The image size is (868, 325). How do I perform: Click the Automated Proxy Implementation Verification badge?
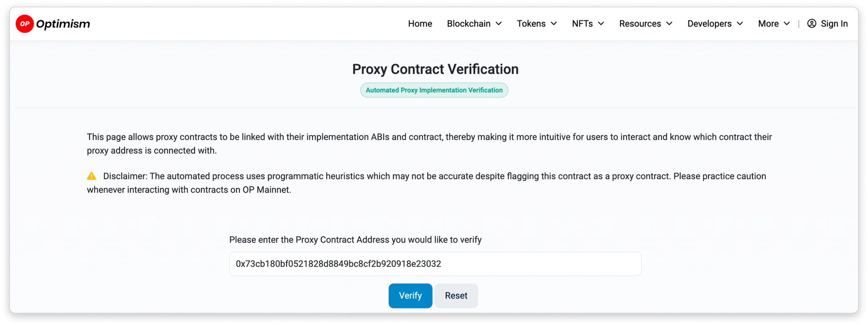(434, 90)
